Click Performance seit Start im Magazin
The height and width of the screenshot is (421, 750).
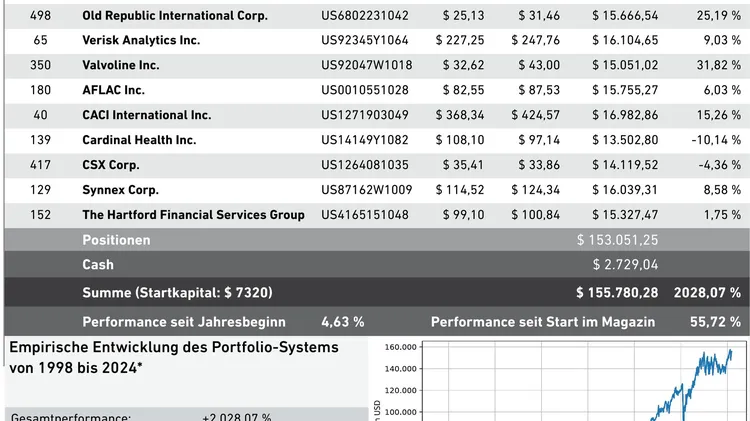[542, 322]
